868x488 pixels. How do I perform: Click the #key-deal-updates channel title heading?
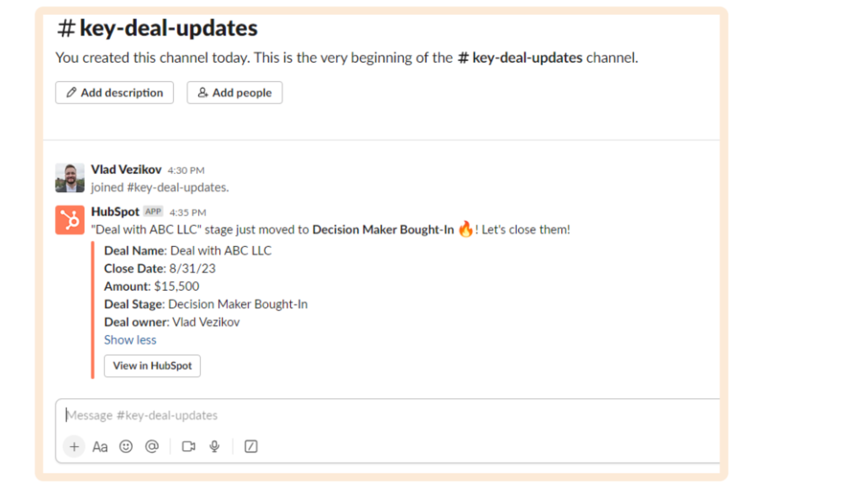pos(157,28)
